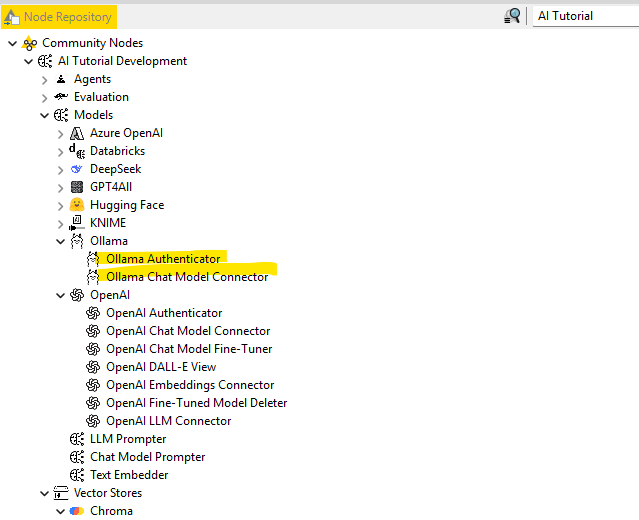
Task: Click the DeepSeek whale icon
Action: (x=77, y=169)
